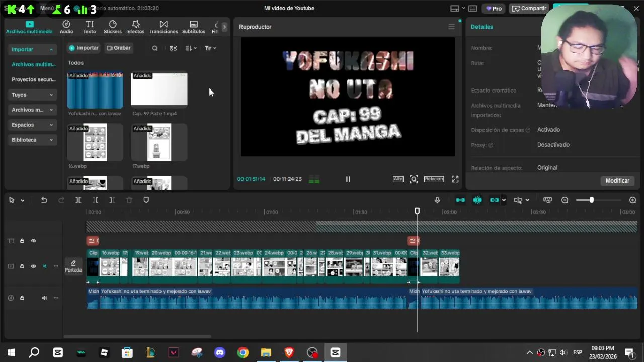Click the undo arrow in timeline toolbar
Image resolution: width=644 pixels, height=362 pixels.
tap(44, 200)
